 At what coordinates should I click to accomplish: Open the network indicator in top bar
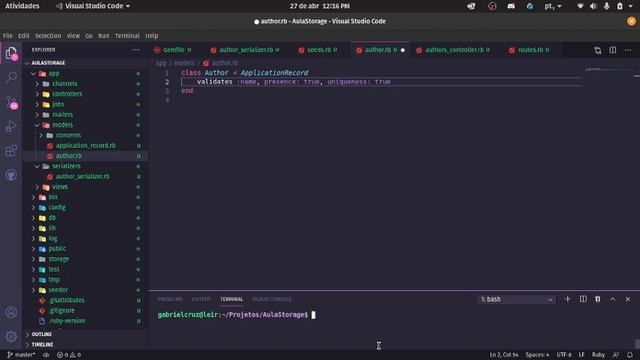pos(580,6)
